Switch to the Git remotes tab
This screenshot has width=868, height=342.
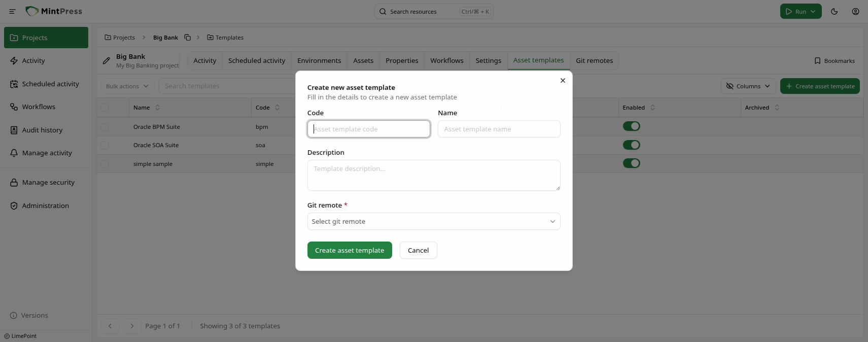(x=594, y=60)
